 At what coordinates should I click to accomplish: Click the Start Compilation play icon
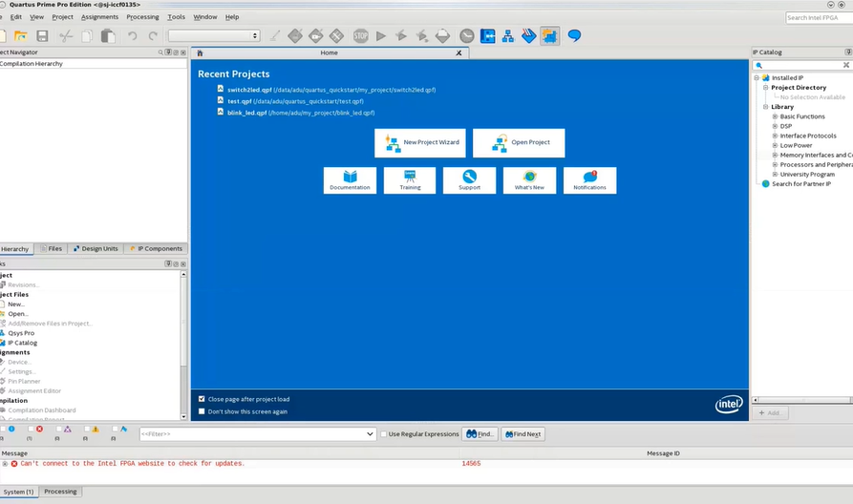(381, 36)
